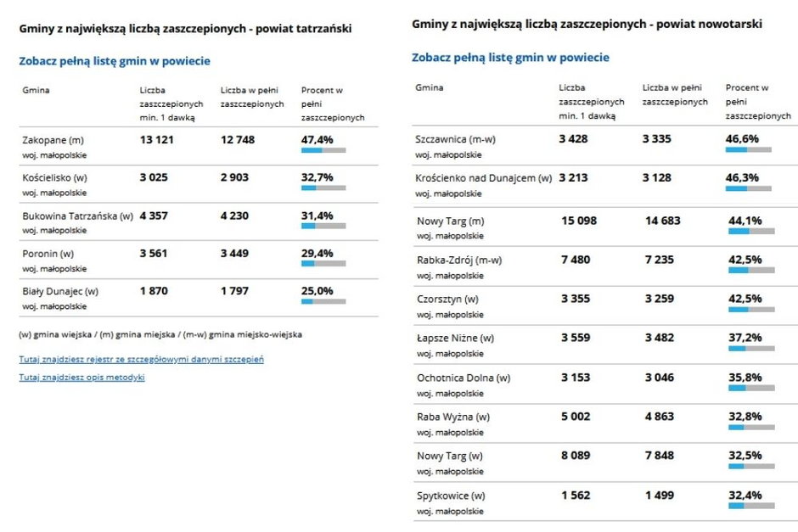Click the Biały Dunajec 25,0% progress bar
The height and width of the screenshot is (532, 798).
[x=323, y=301]
